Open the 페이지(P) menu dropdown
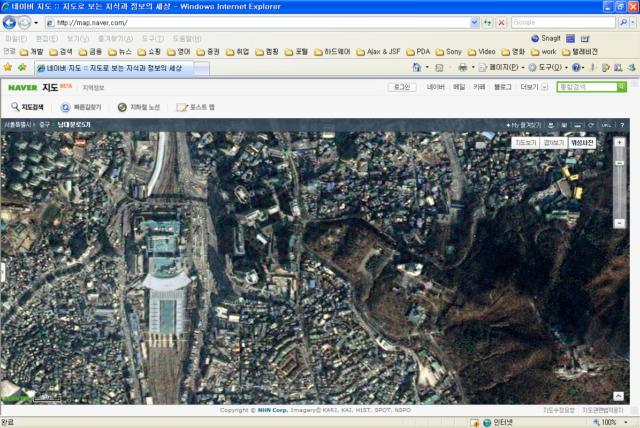The image size is (640, 428). click(522, 68)
